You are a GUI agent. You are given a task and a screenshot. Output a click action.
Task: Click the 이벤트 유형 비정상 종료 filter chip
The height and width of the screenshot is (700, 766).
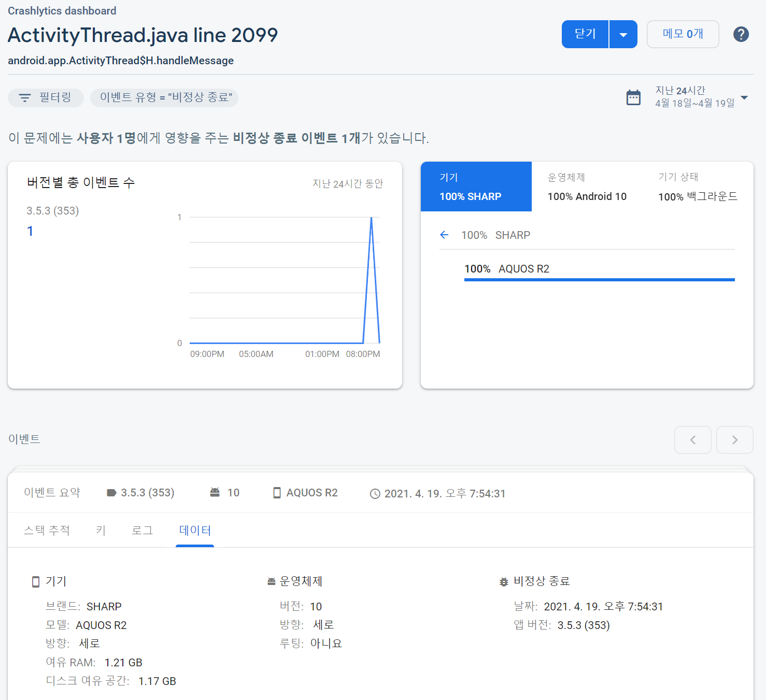(164, 97)
